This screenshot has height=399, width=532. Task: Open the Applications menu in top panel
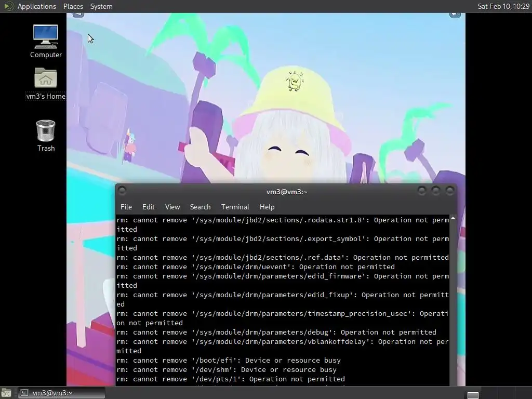(37, 6)
